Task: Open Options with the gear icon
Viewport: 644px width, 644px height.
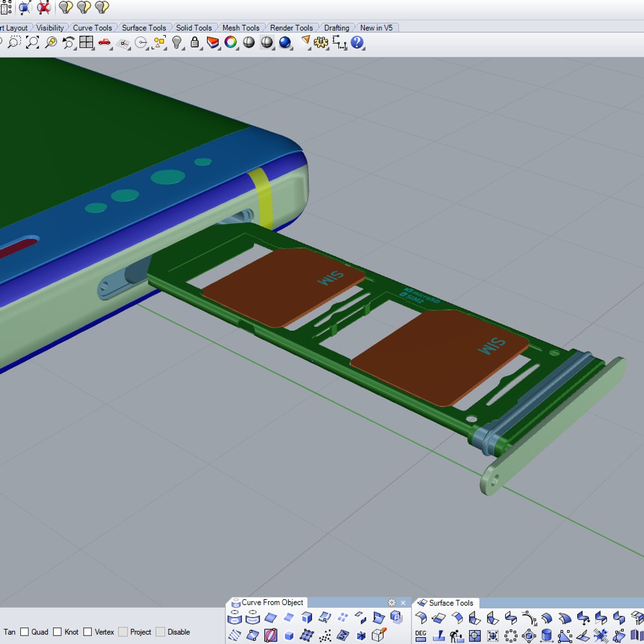Action: [x=321, y=42]
